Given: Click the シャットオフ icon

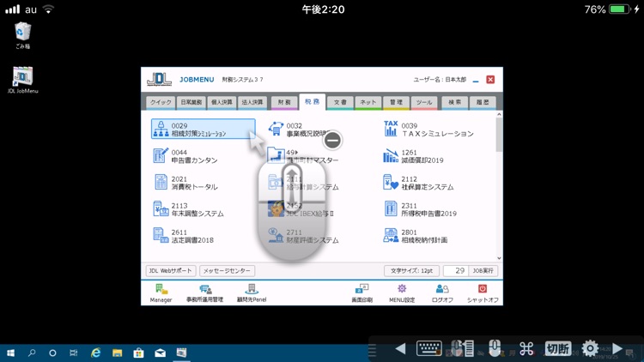Looking at the screenshot, I should point(483,293).
